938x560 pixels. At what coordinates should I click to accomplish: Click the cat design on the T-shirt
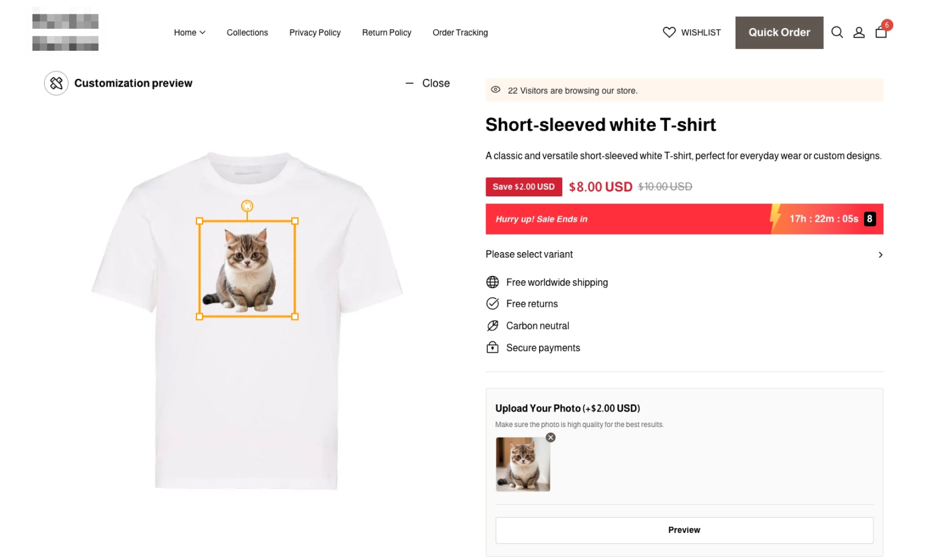click(x=247, y=269)
